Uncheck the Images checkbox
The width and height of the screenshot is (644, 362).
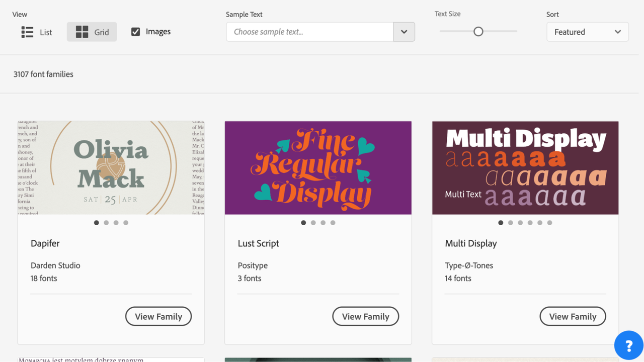135,32
